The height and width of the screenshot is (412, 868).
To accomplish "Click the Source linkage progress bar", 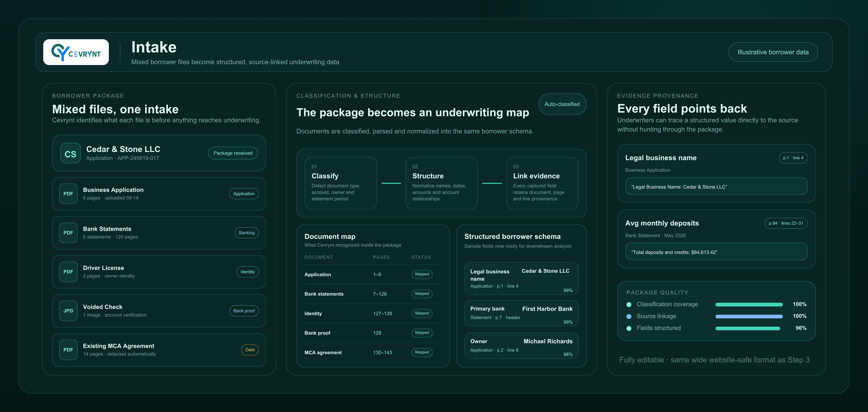I will point(749,316).
